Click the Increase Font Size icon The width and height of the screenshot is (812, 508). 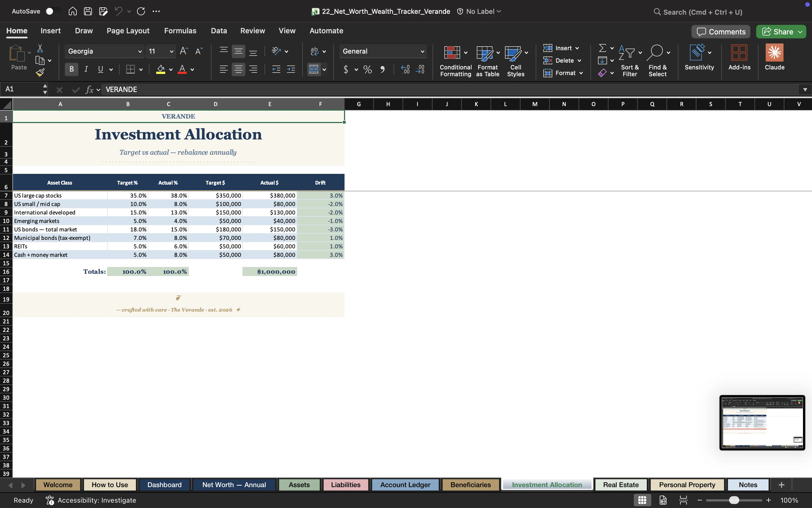click(x=184, y=51)
